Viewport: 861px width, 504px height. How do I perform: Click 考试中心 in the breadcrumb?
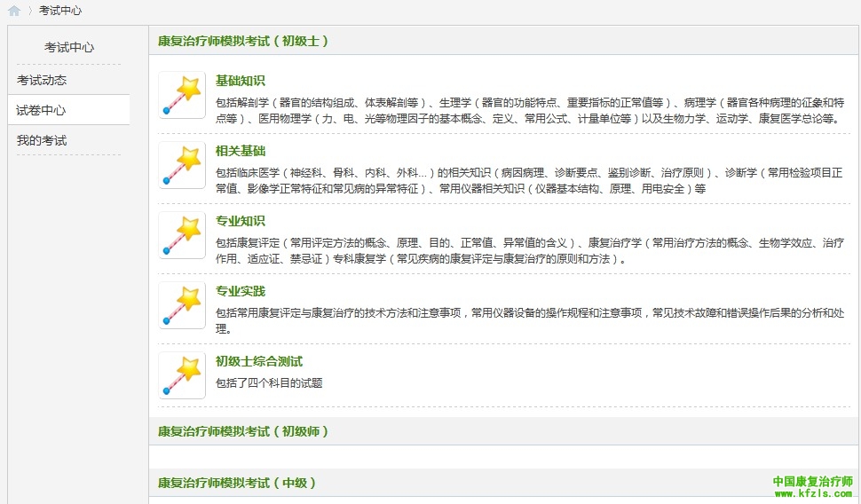coord(60,11)
